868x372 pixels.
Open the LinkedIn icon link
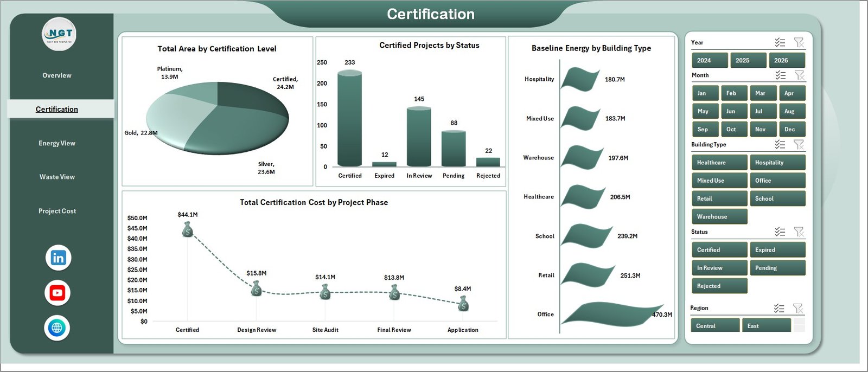[x=58, y=258]
